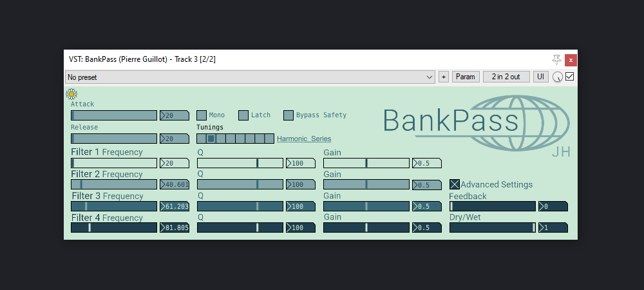This screenshot has width=644, height=290.
Task: Click Filter 3 Gain value box 0.5
Action: [427, 206]
